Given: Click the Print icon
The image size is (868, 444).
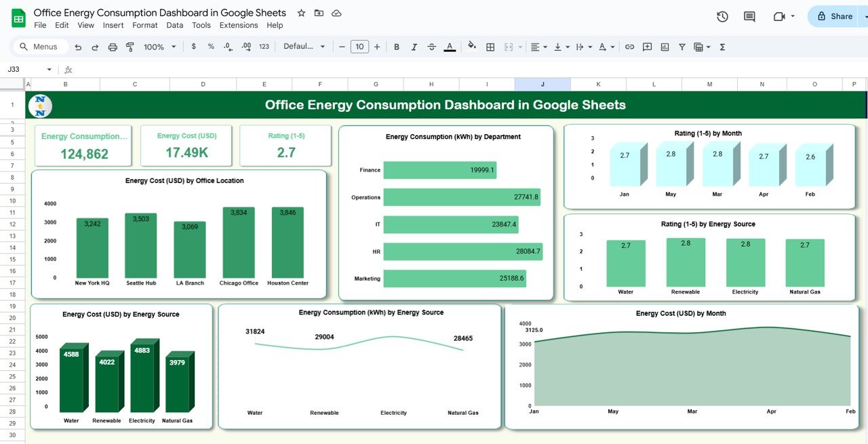Looking at the screenshot, I should [x=113, y=47].
